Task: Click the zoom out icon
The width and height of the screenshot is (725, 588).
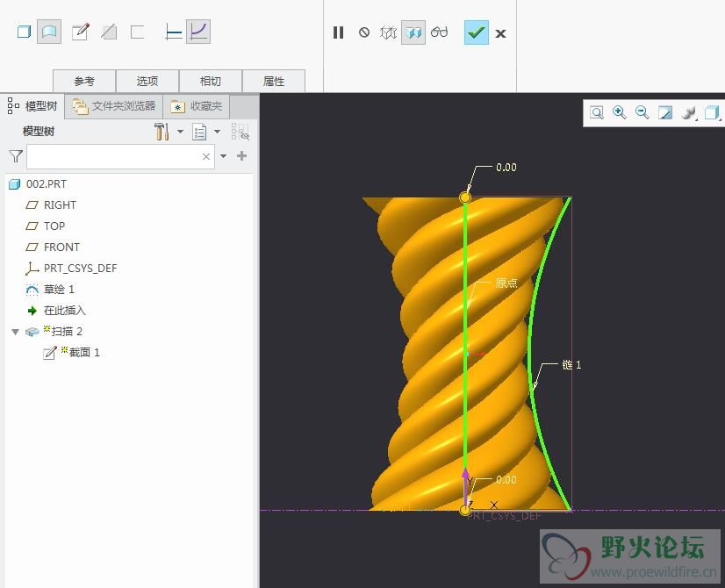Action: coord(642,112)
